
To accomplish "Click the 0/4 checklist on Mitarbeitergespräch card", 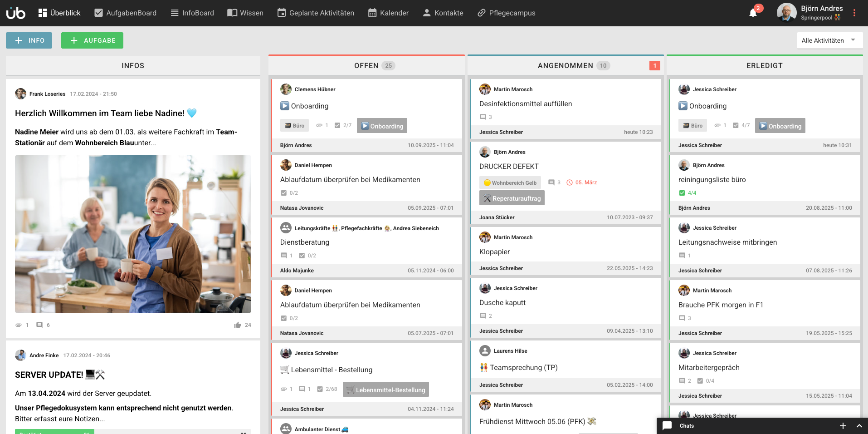I will pos(706,381).
